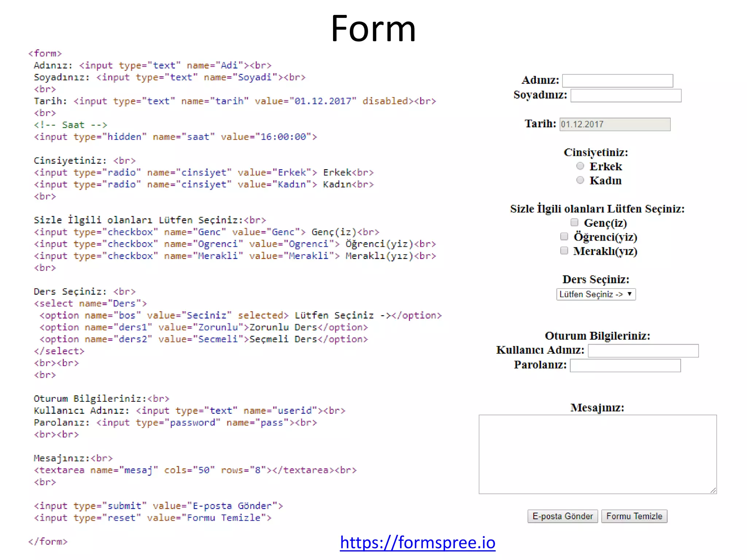Screen dimensions: 747x560
Task: Click the Oturum Bilgileriniz: heading in rendered form
Action: pyautogui.click(x=597, y=336)
